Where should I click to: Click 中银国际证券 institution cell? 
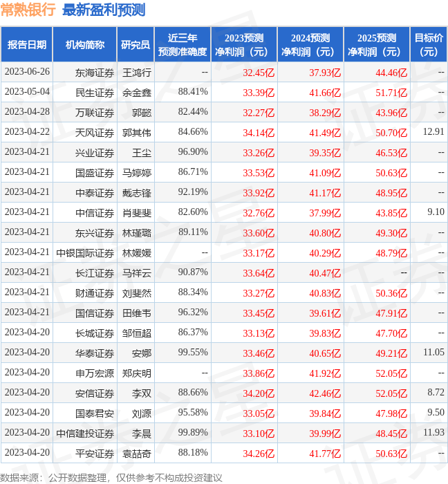pos(85,254)
